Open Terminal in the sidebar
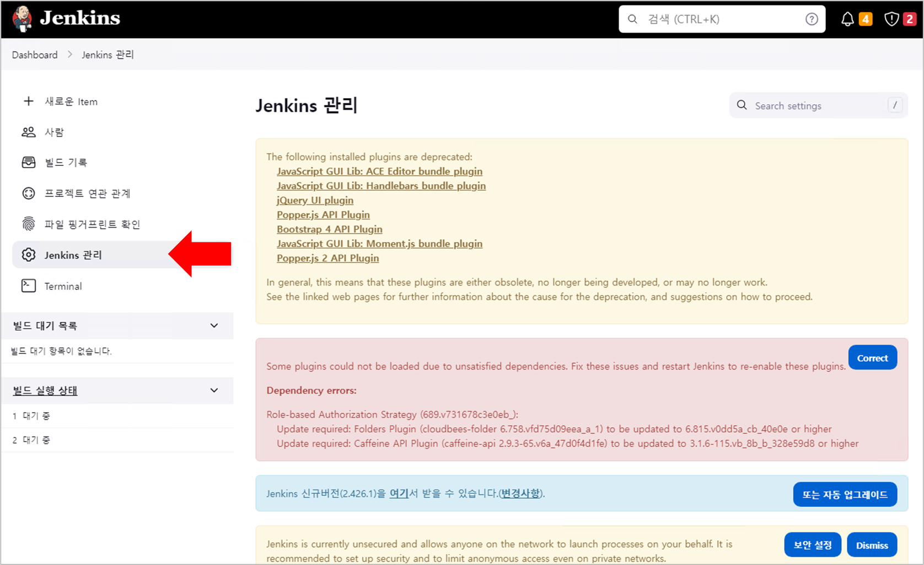Screen dimensions: 924x565 click(122, 286)
